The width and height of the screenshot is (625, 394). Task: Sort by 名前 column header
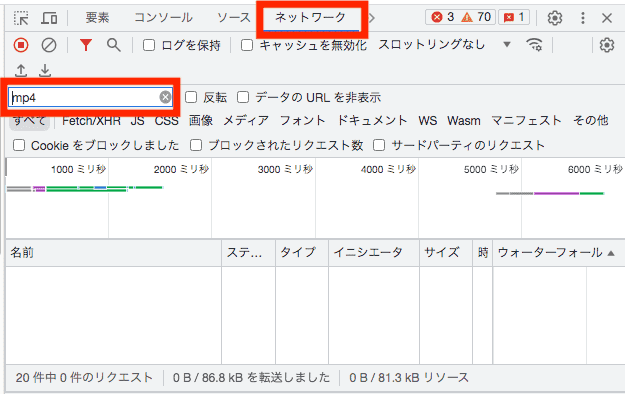click(114, 253)
